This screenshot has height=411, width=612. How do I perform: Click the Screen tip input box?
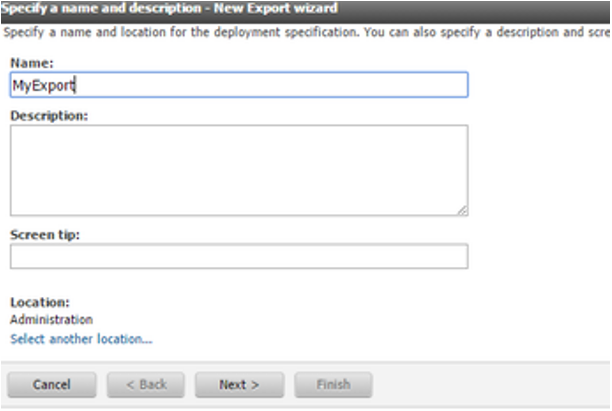click(x=238, y=257)
